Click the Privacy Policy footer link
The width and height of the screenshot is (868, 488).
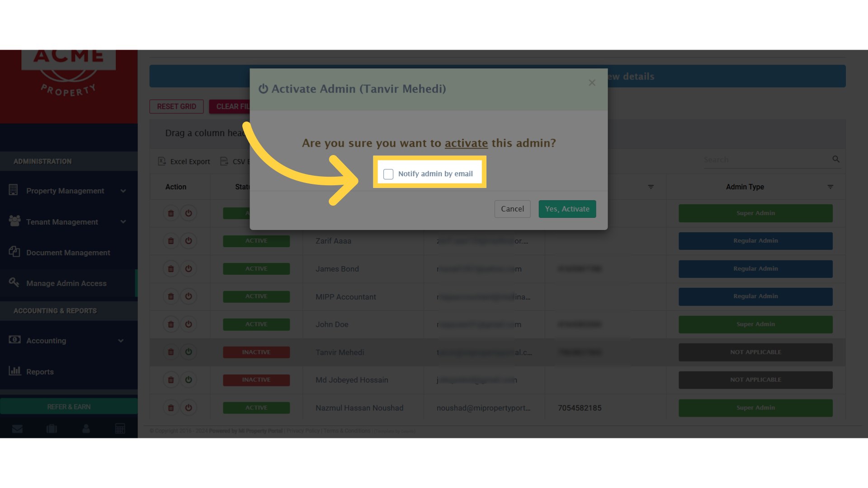tap(303, 431)
